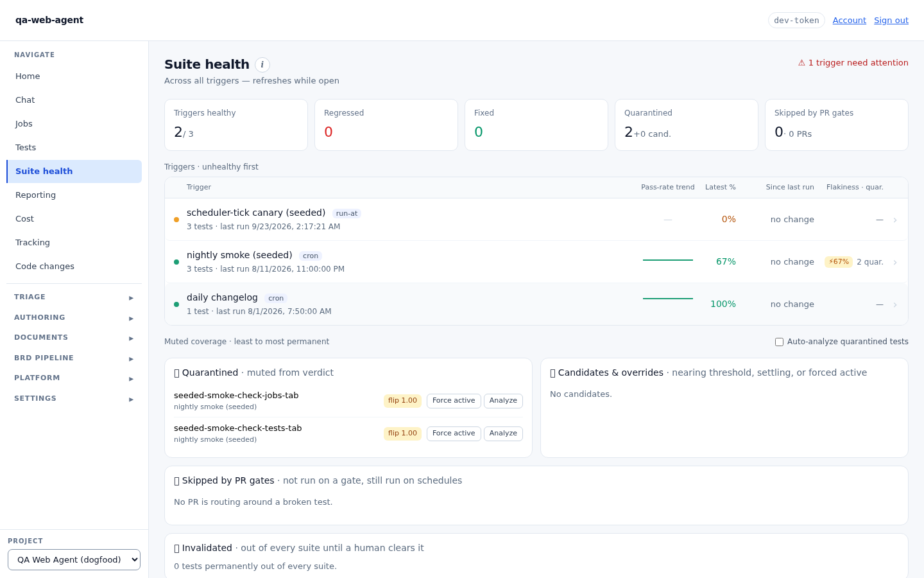Open daily changelog row chevron

click(895, 305)
